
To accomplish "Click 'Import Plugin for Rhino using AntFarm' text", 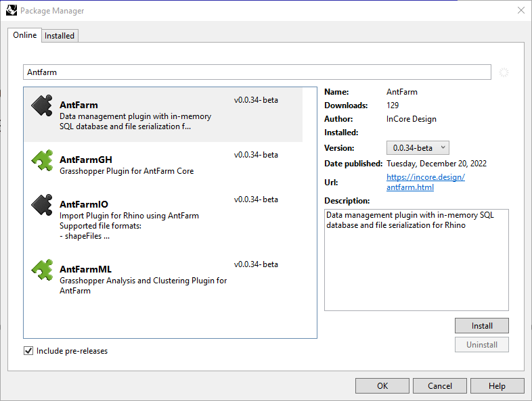I will tap(129, 216).
